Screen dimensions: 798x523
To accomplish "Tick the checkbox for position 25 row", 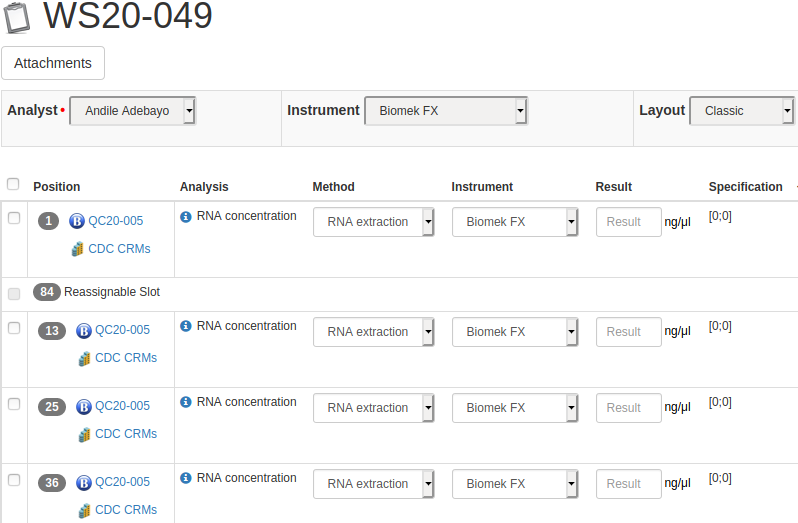I will pos(14,404).
